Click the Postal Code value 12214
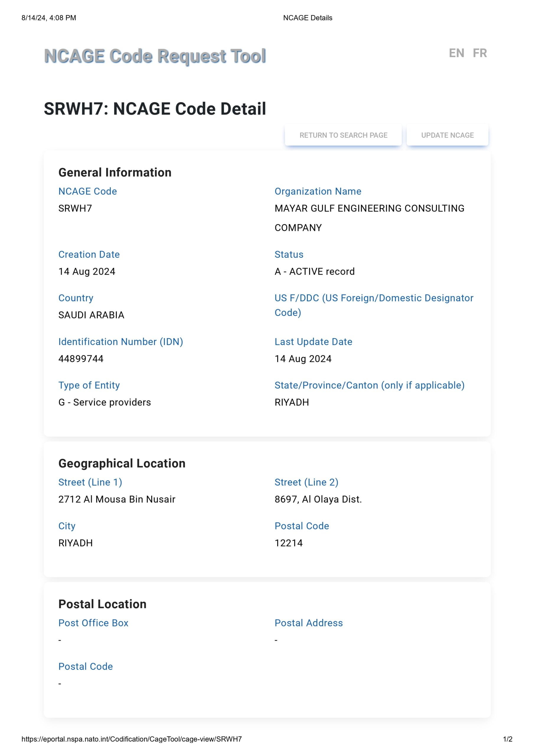534x756 pixels. pos(289,543)
